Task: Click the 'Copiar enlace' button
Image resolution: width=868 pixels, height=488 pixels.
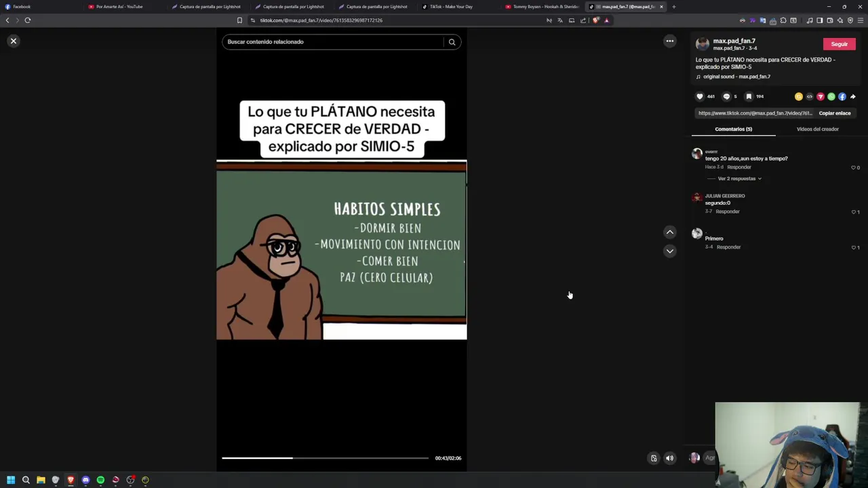Action: [835, 113]
